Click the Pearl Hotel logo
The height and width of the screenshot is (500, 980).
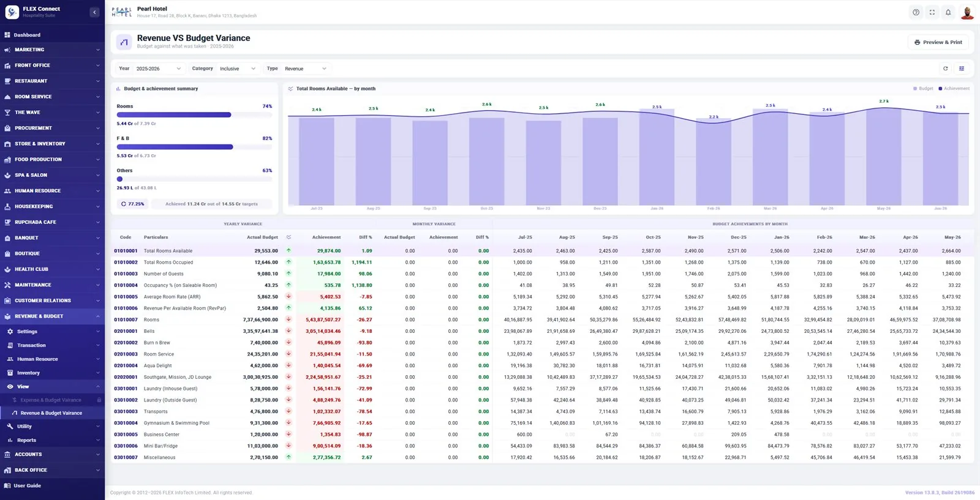122,12
